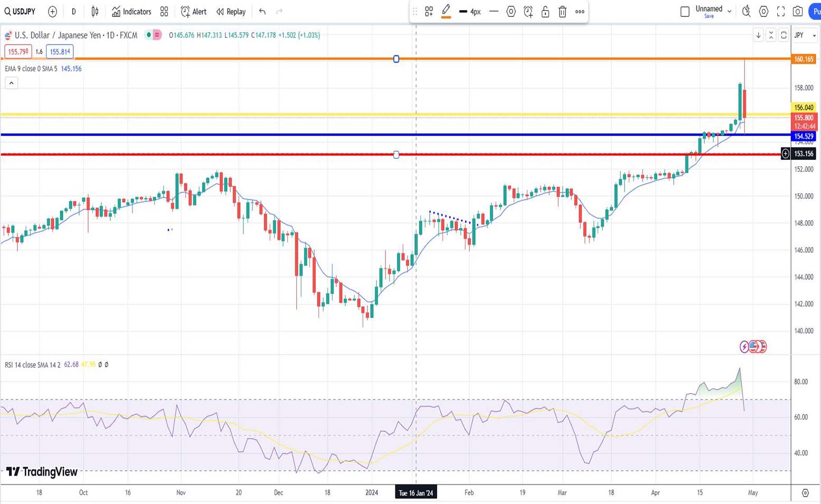This screenshot has width=821, height=504.
Task: Click the candlestick chart style icon
Action: coord(95,12)
